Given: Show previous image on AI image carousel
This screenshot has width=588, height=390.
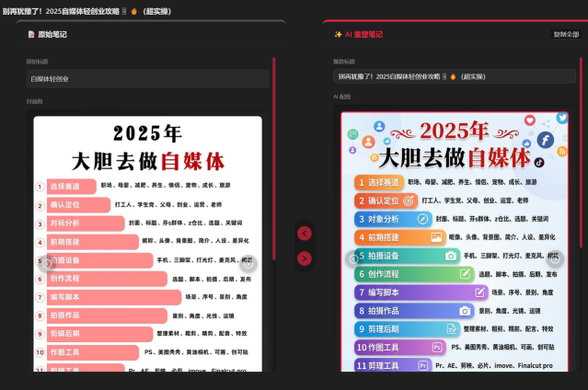Looking at the screenshot, I should pos(353,258).
